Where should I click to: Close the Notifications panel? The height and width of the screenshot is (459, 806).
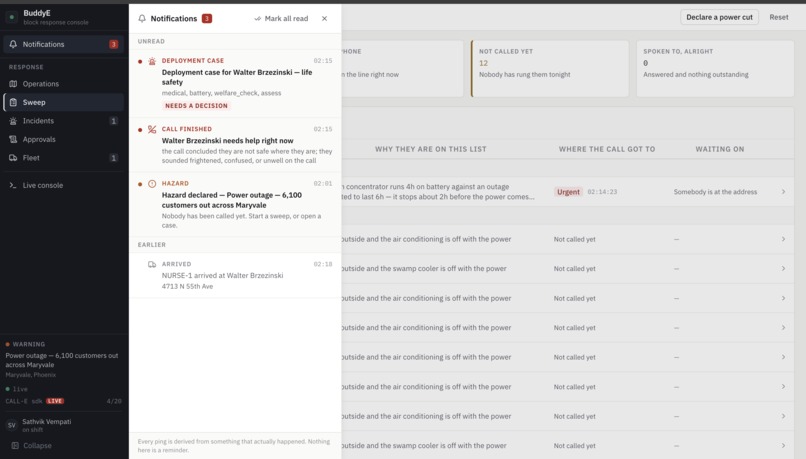pos(324,19)
